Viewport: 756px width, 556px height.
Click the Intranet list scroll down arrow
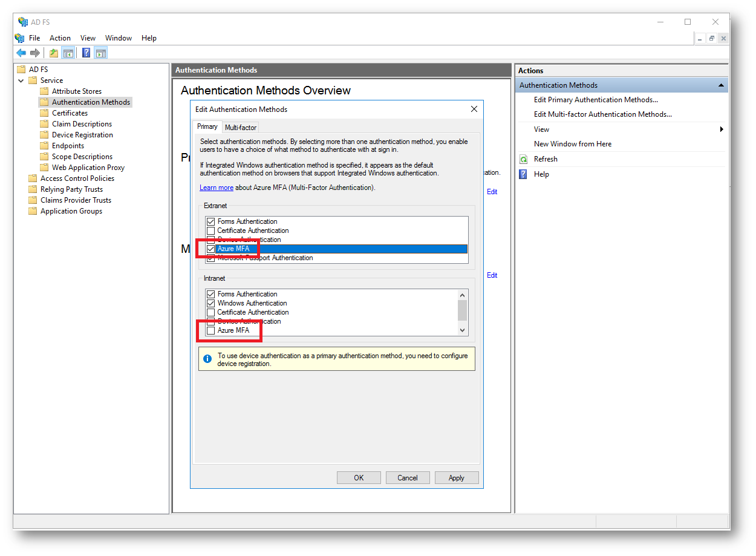[463, 330]
